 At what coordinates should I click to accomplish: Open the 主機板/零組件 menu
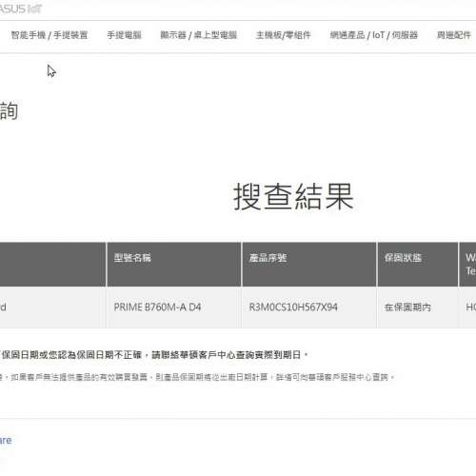[283, 35]
